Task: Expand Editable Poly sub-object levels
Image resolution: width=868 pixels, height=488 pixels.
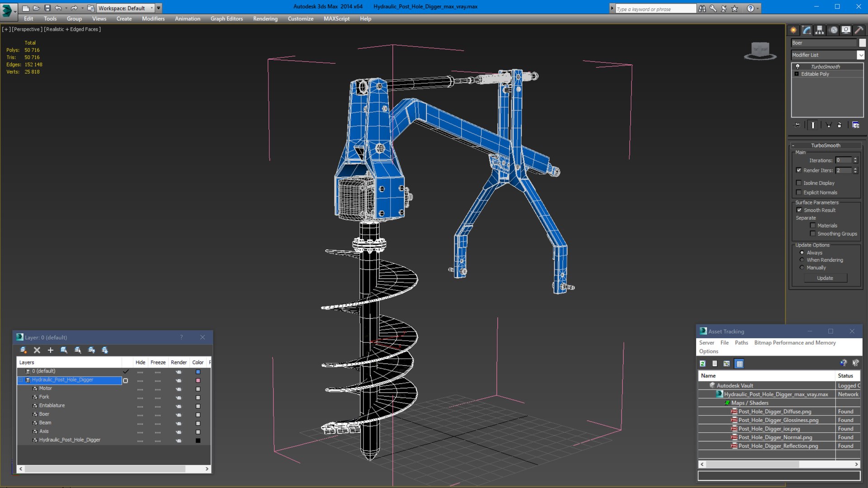Action: pyautogui.click(x=797, y=74)
